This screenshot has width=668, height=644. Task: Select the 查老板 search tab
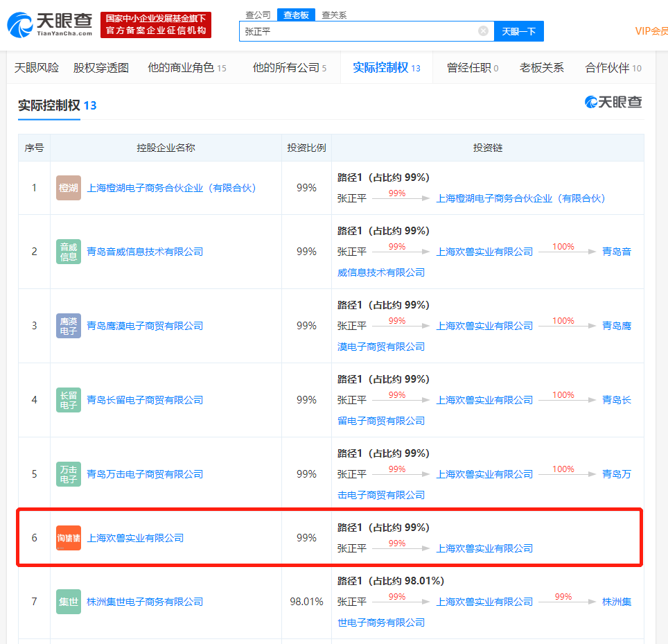(x=296, y=15)
